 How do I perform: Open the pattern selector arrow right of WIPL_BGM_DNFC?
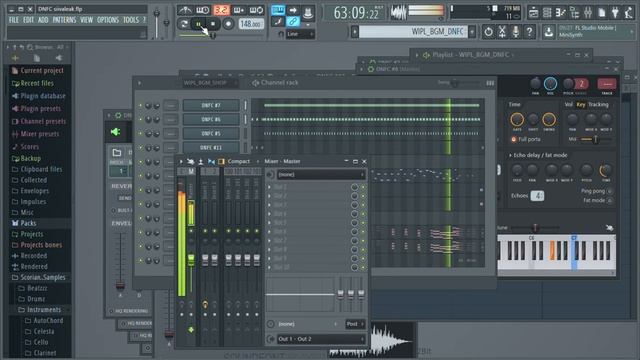[x=472, y=31]
